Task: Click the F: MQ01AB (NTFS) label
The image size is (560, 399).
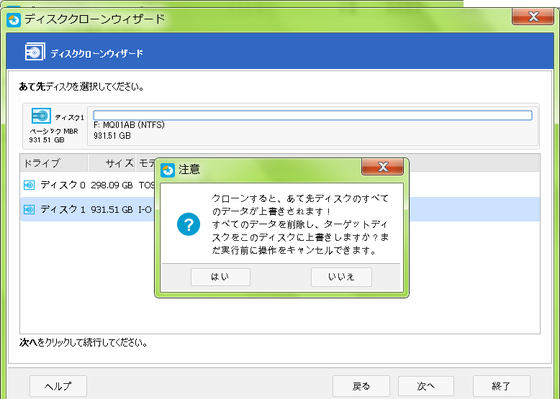Action: tap(129, 125)
